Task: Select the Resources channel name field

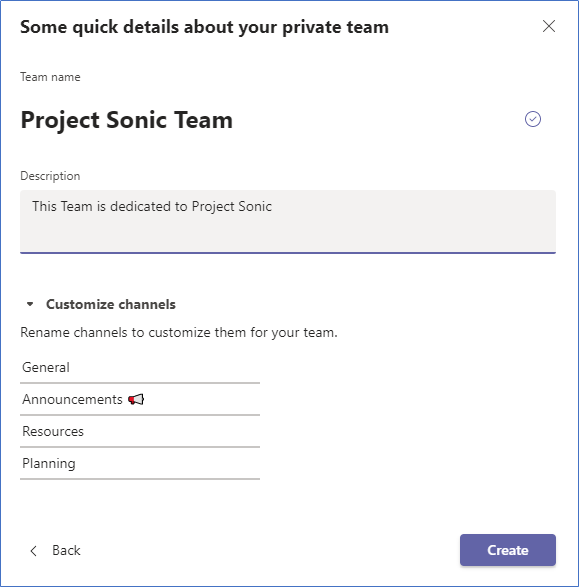Action: (x=140, y=431)
